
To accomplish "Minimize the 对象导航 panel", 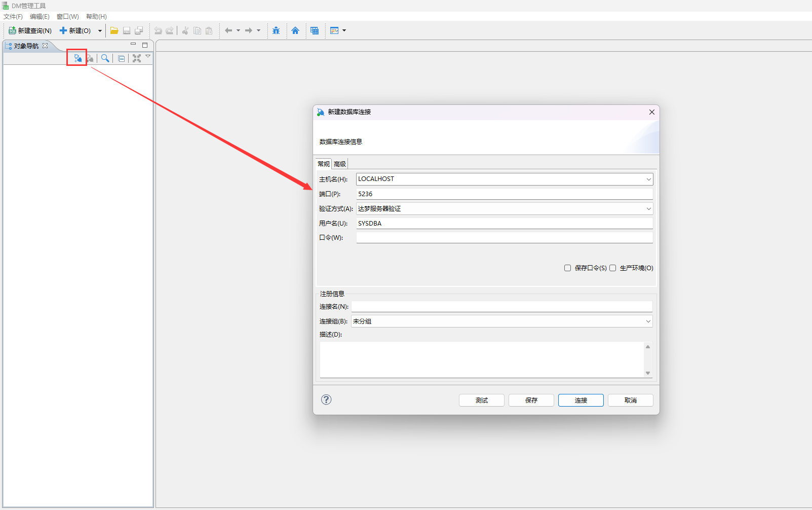I will [133, 45].
